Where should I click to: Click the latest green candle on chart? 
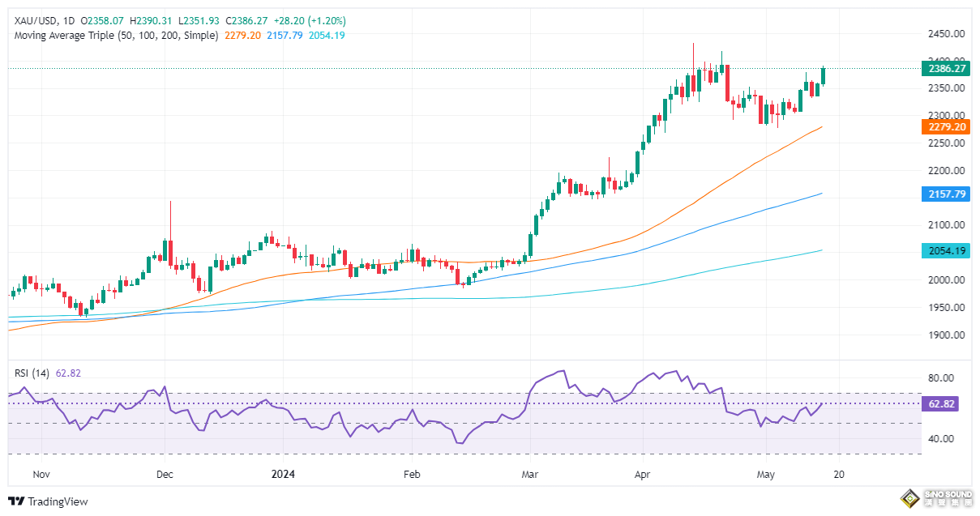pyautogui.click(x=824, y=75)
